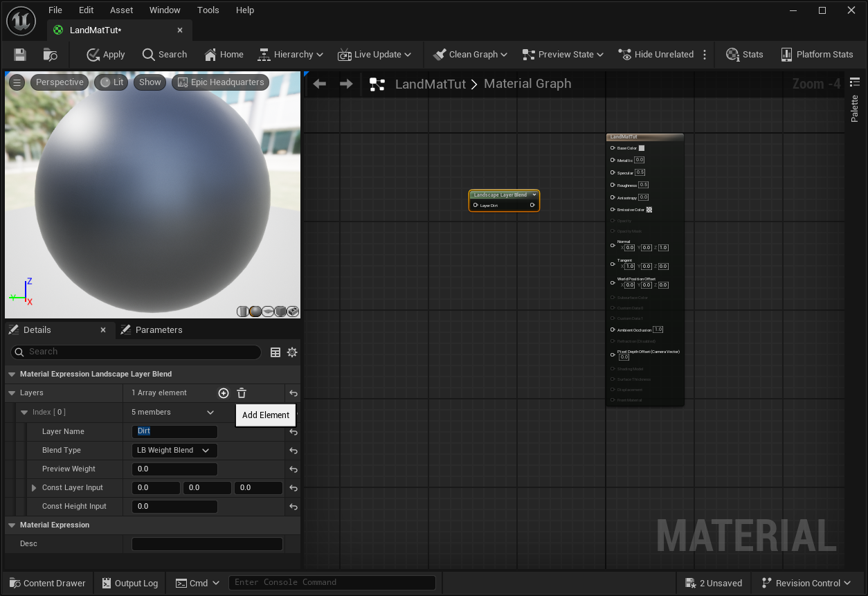Add an element to the Layers array
Image resolution: width=868 pixels, height=596 pixels.
pyautogui.click(x=224, y=393)
